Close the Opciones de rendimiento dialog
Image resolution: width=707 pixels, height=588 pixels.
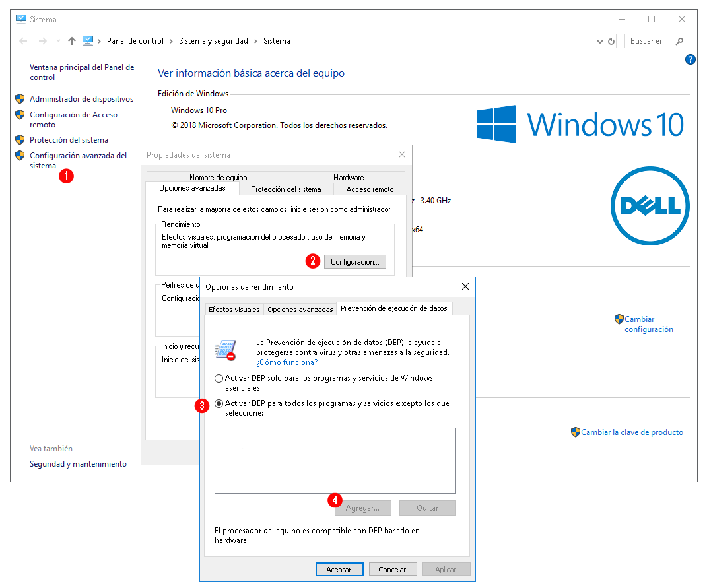coord(465,286)
